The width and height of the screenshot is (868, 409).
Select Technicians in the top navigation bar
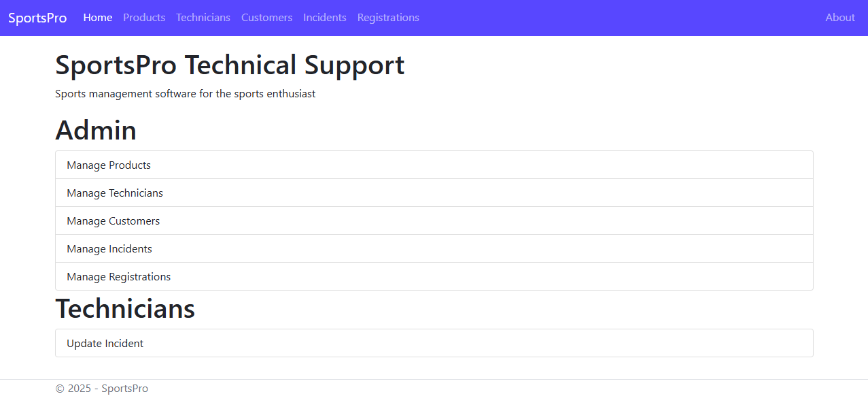click(203, 18)
